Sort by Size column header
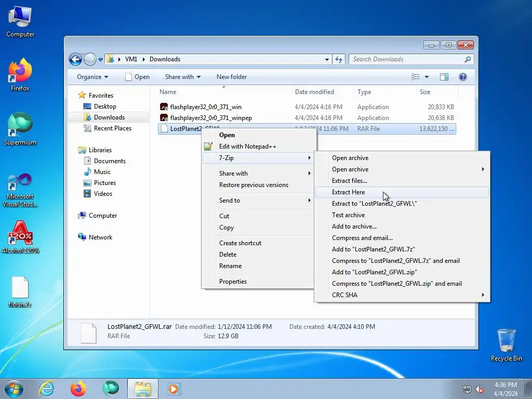The height and width of the screenshot is (399, 532). point(437,92)
